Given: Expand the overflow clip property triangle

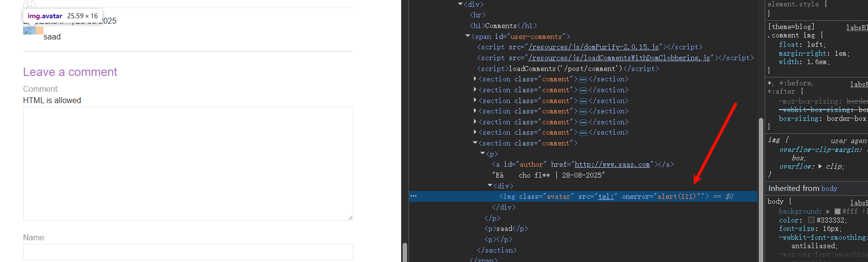Looking at the screenshot, I should [820, 166].
